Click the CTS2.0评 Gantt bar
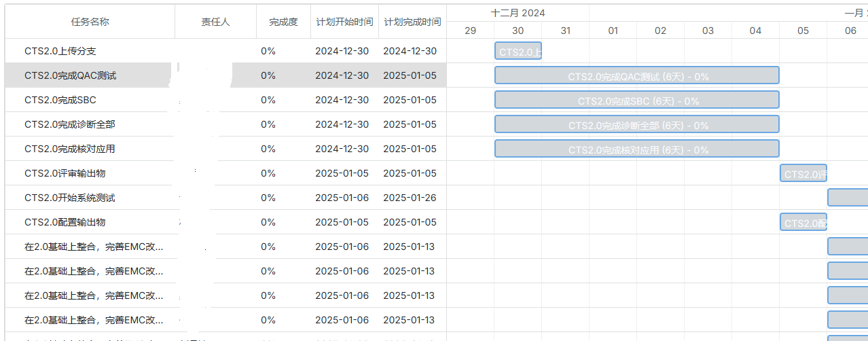 tap(803, 173)
